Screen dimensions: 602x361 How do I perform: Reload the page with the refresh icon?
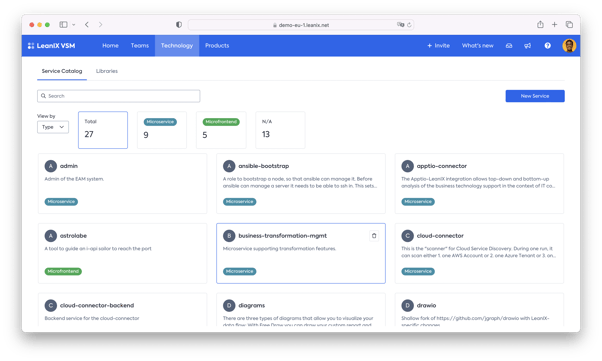pos(409,25)
